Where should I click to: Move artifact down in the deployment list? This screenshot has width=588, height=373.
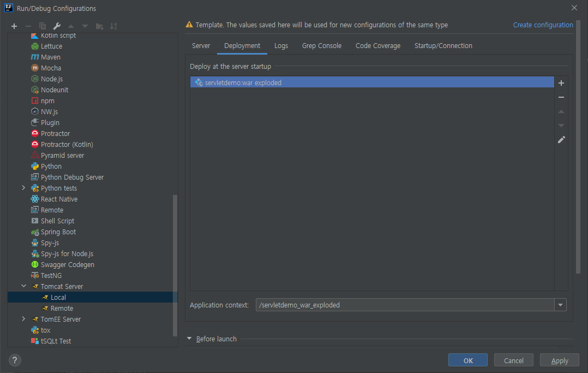[x=561, y=126]
